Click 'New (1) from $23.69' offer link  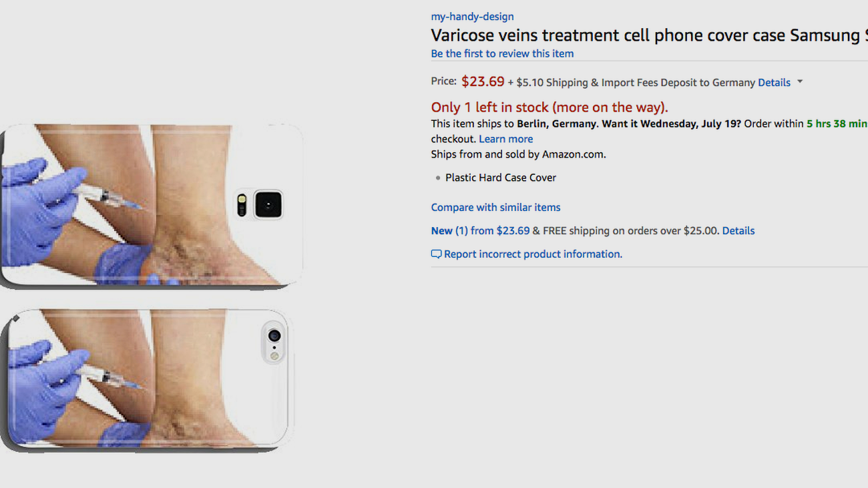click(x=480, y=231)
